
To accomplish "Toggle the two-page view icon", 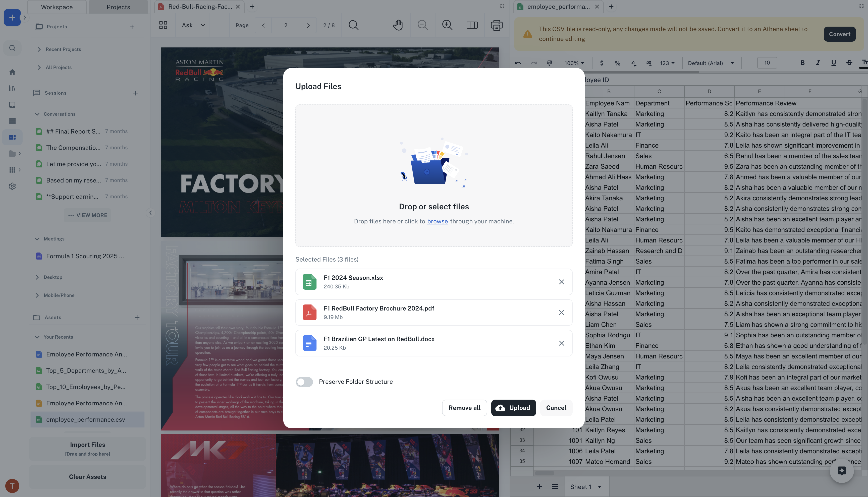I will pyautogui.click(x=472, y=25).
